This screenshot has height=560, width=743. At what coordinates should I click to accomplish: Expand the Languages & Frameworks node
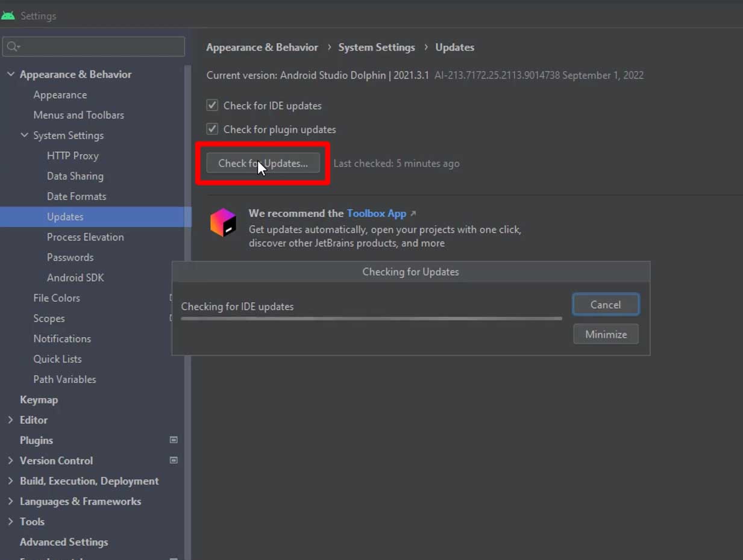10,502
